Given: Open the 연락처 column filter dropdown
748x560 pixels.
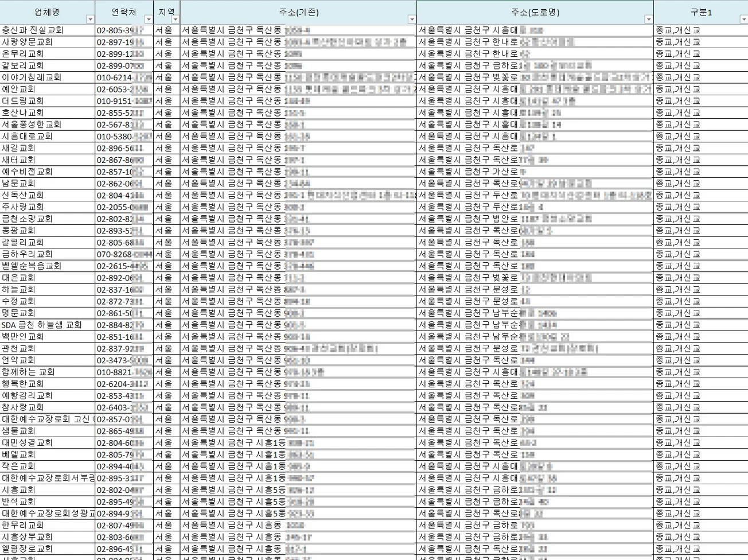Looking at the screenshot, I should pos(149,20).
